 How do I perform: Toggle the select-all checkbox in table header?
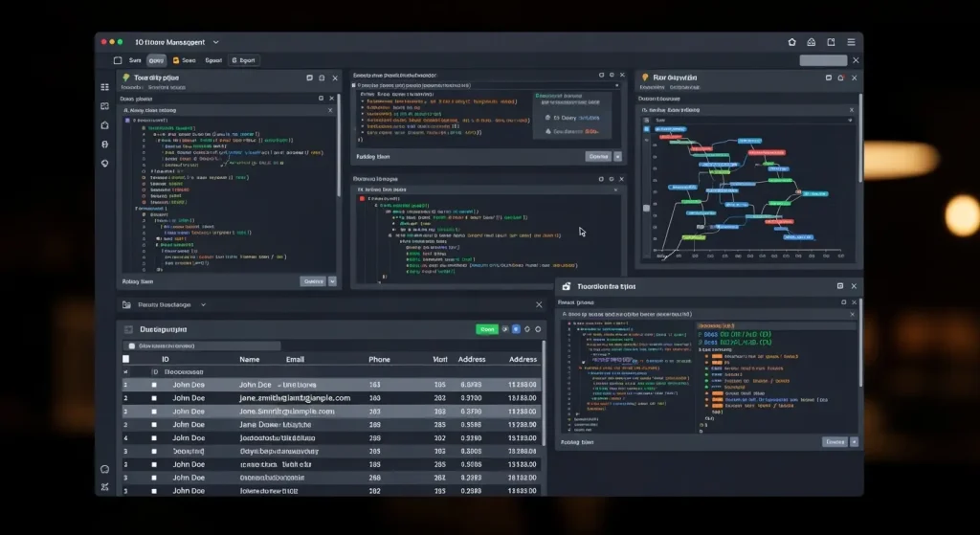pyautogui.click(x=125, y=360)
